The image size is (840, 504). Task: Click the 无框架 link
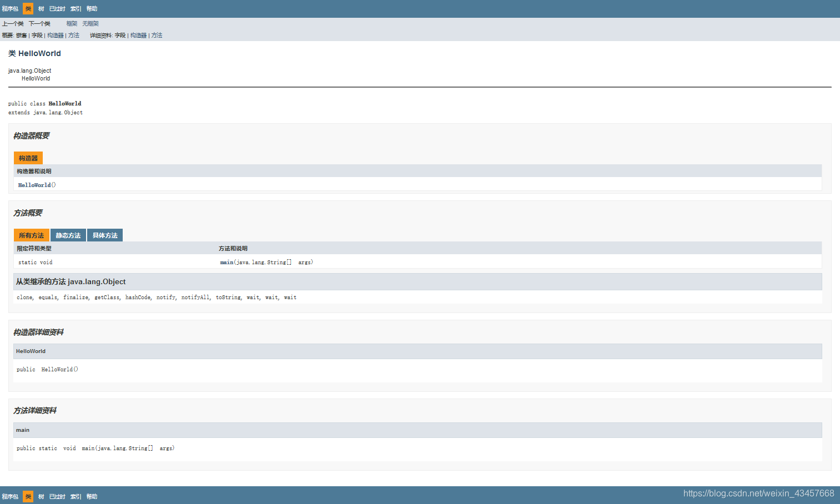point(90,24)
